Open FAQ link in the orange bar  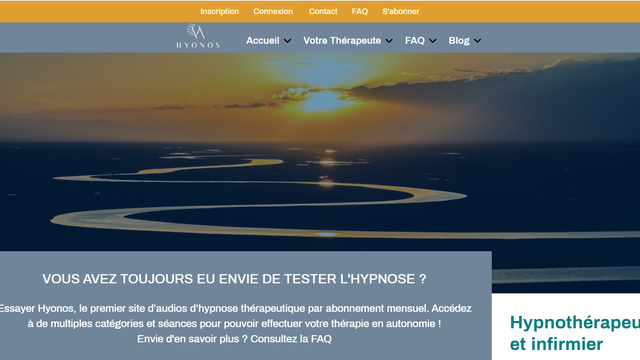(x=360, y=11)
